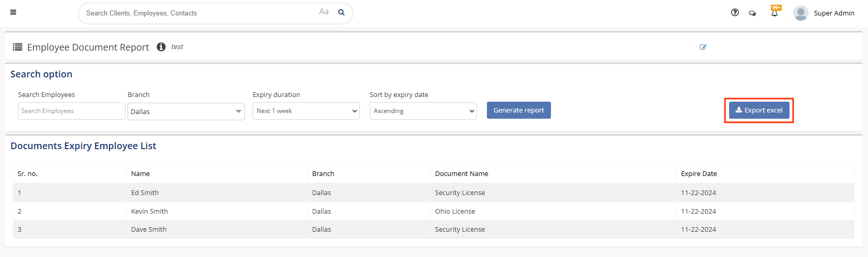Open the help question mark icon

tap(735, 13)
